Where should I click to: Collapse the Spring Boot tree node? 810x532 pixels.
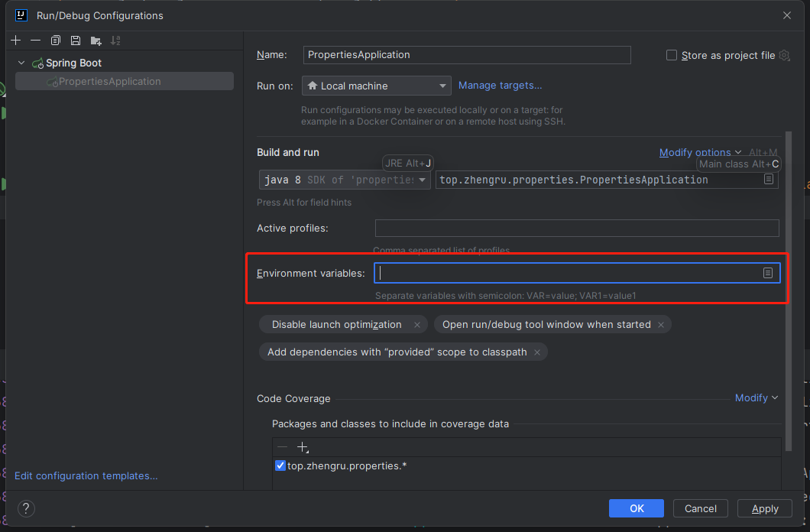[x=21, y=63]
